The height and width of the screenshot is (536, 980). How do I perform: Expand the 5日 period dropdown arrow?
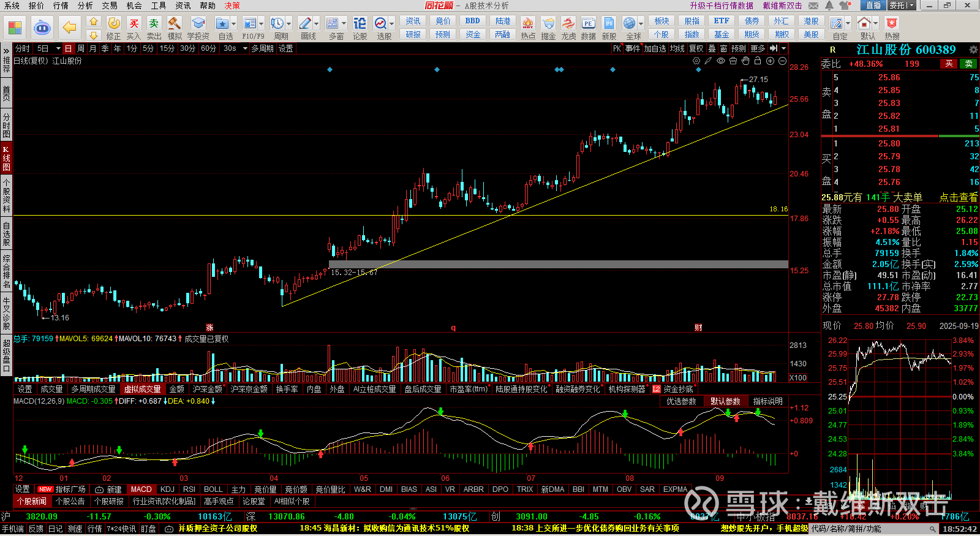pyautogui.click(x=58, y=48)
